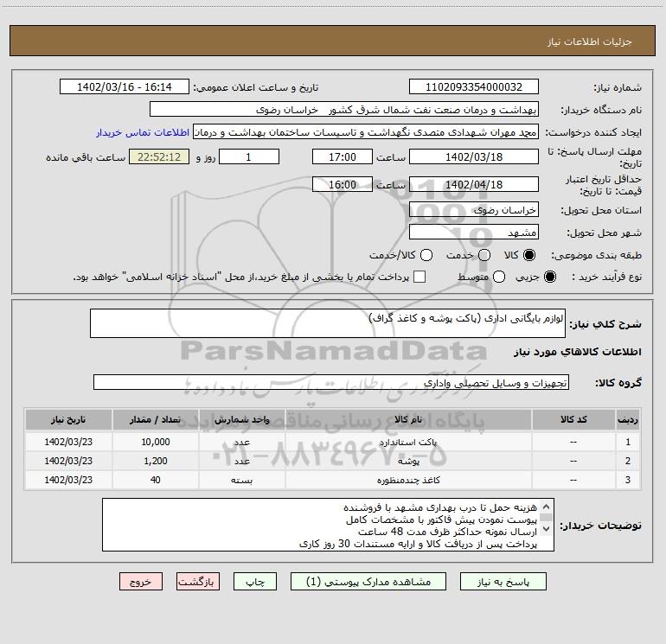Click the جزئیات اطلاعات نیاز header title
The image size is (666, 644).
(590, 41)
